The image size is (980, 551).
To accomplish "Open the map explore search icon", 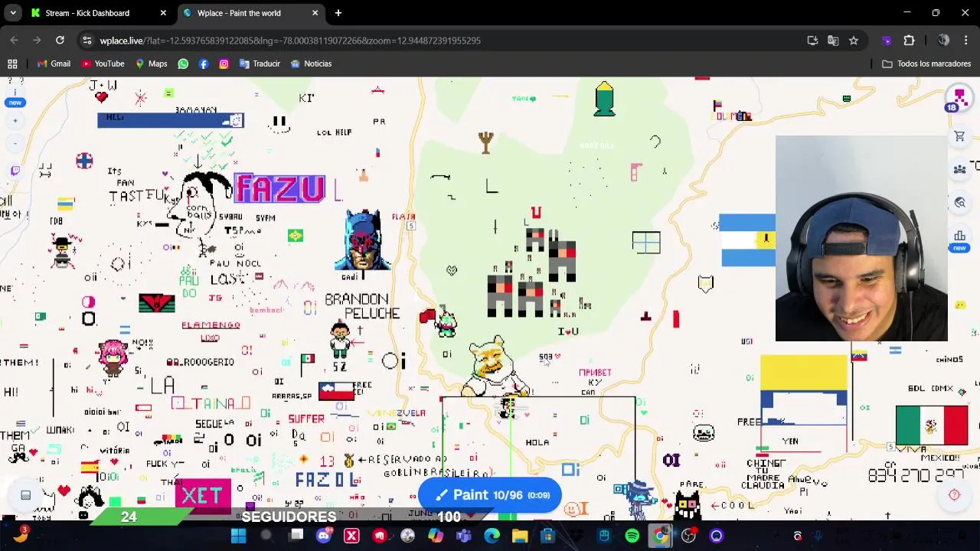I will point(959,203).
